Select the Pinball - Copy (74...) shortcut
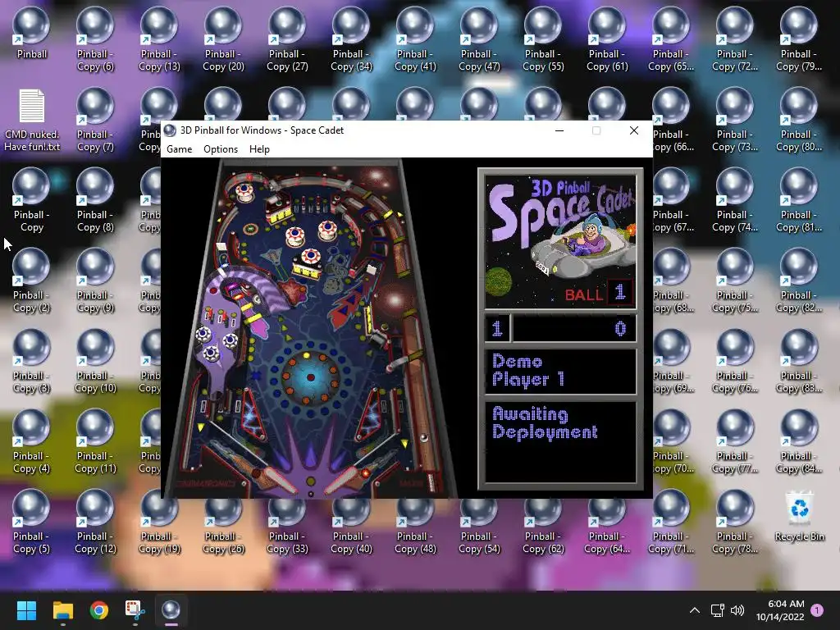The image size is (840, 630). click(735, 200)
